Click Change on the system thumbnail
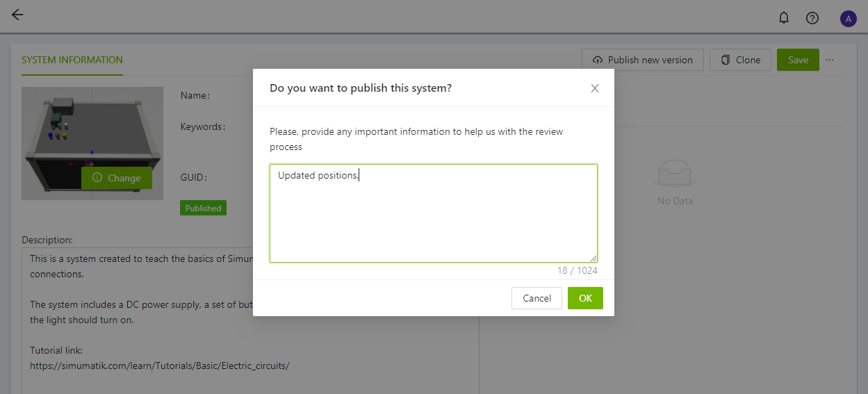Screen dimensions: 868x394 pos(117,178)
